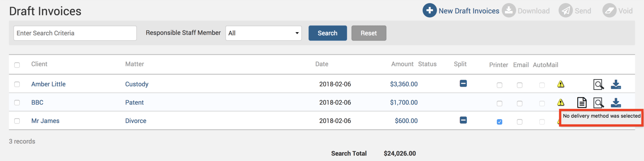The height and width of the screenshot is (161, 644).
Task: Open the Amber Little client link
Action: click(48, 84)
